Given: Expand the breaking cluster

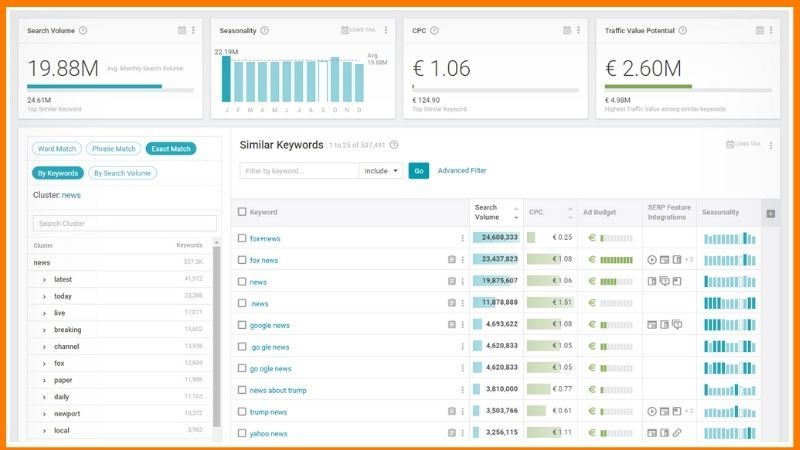Looking at the screenshot, I should [45, 329].
